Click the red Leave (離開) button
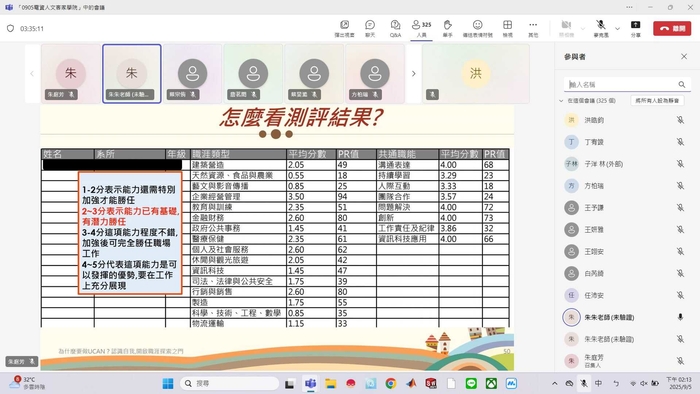This screenshot has height=394, width=700. click(x=672, y=28)
